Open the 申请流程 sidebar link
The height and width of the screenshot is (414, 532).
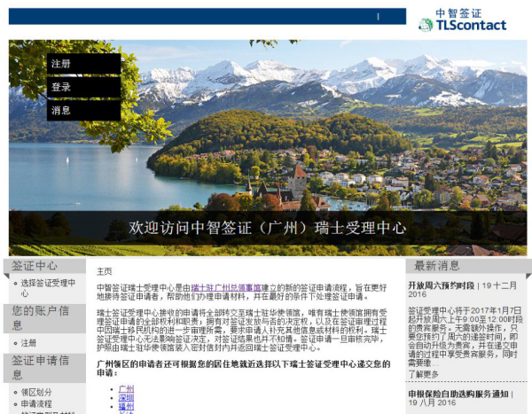pos(36,404)
